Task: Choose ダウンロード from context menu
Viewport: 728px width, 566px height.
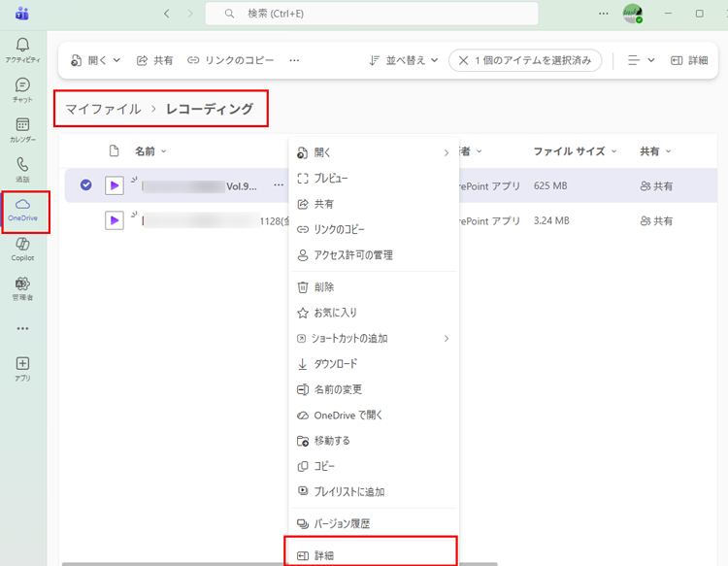Action: click(x=374, y=364)
